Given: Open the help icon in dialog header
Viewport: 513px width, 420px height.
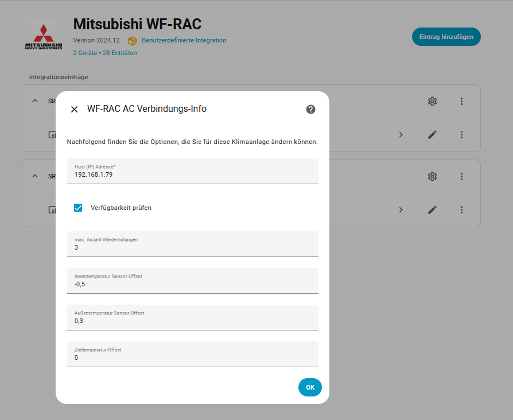Looking at the screenshot, I should click(310, 109).
